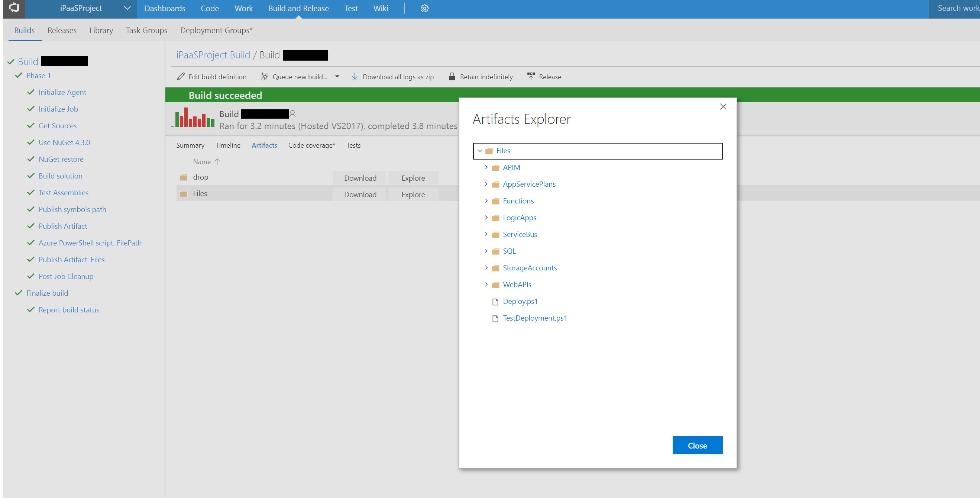Click the build history bar chart
Viewport: 980px width, 498px height.
point(193,117)
